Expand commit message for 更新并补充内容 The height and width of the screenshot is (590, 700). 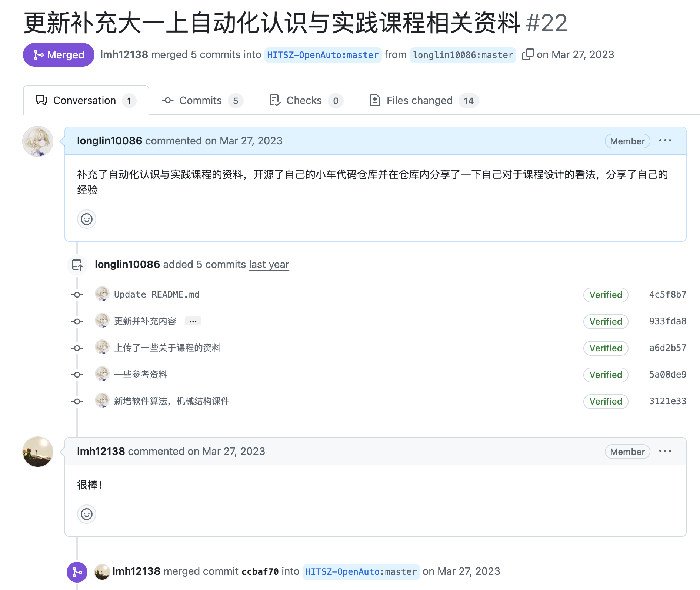pyautogui.click(x=193, y=321)
